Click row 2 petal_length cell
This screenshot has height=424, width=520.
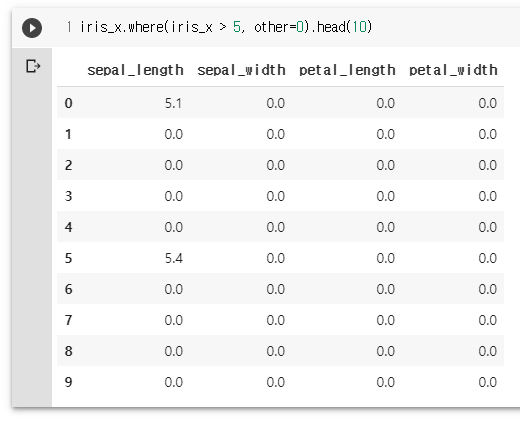(386, 165)
